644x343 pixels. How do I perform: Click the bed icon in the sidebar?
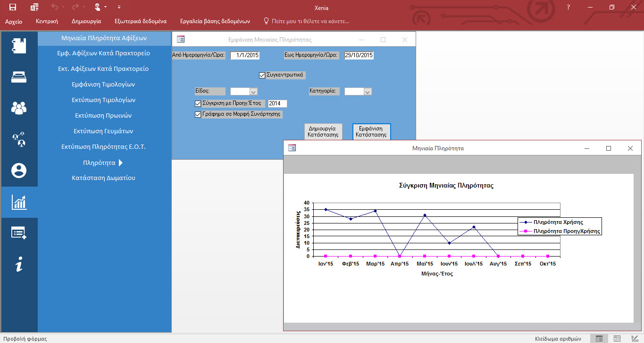pos(19,77)
